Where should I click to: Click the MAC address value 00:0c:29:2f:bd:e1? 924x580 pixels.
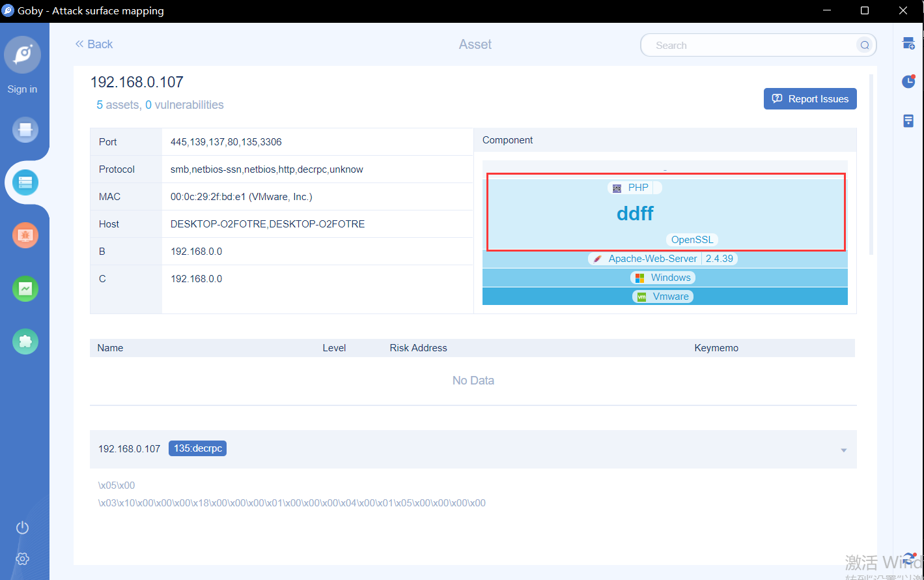coord(241,197)
